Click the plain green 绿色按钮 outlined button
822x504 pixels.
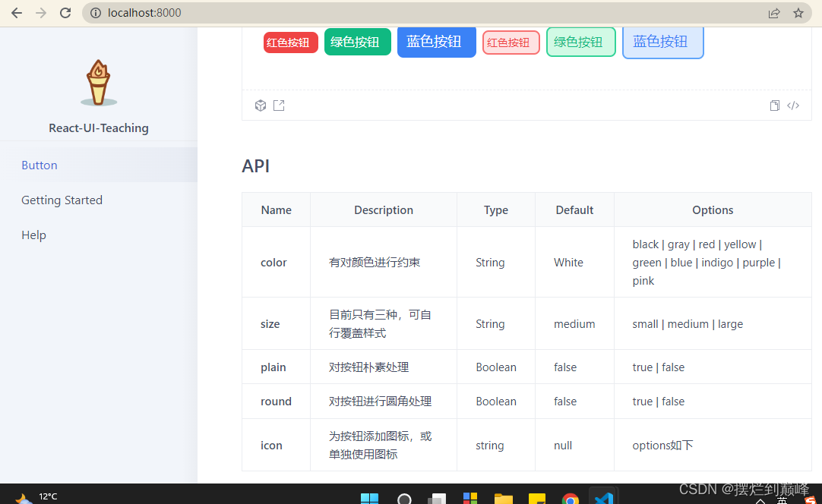click(x=580, y=42)
